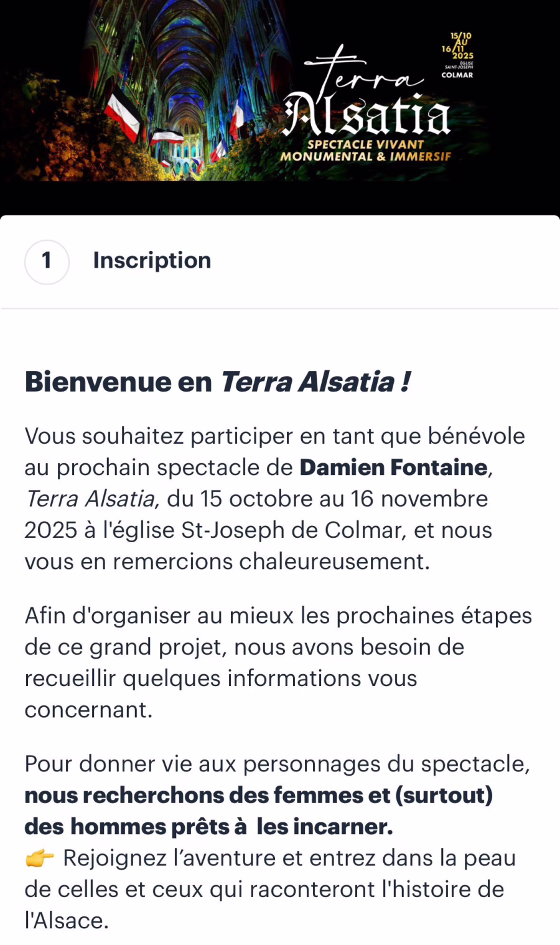This screenshot has height=945, width=560.
Task: Click bold text "des hommes prêts à les incarner"
Action: point(208,827)
